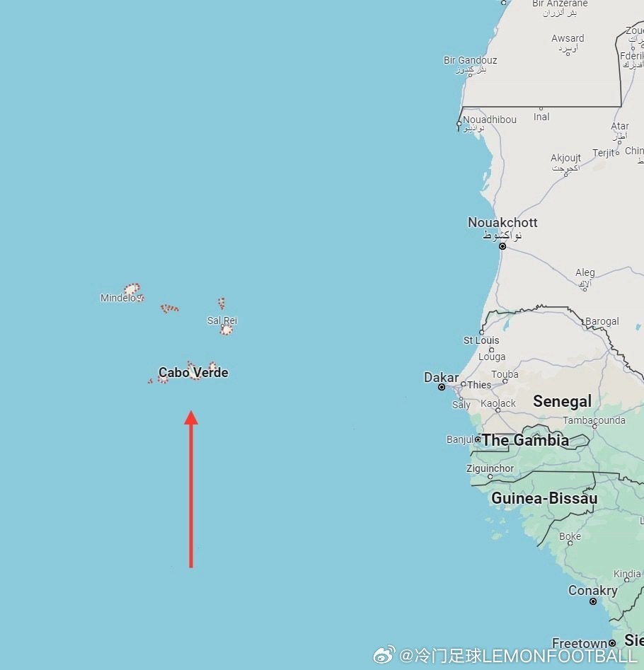
Task: Click the Banjul capital city marker
Action: [x=478, y=439]
